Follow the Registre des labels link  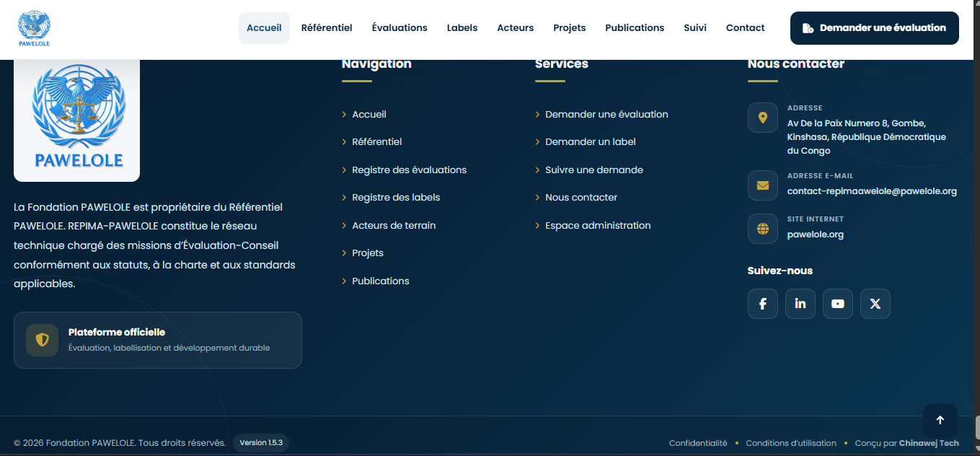(x=396, y=198)
